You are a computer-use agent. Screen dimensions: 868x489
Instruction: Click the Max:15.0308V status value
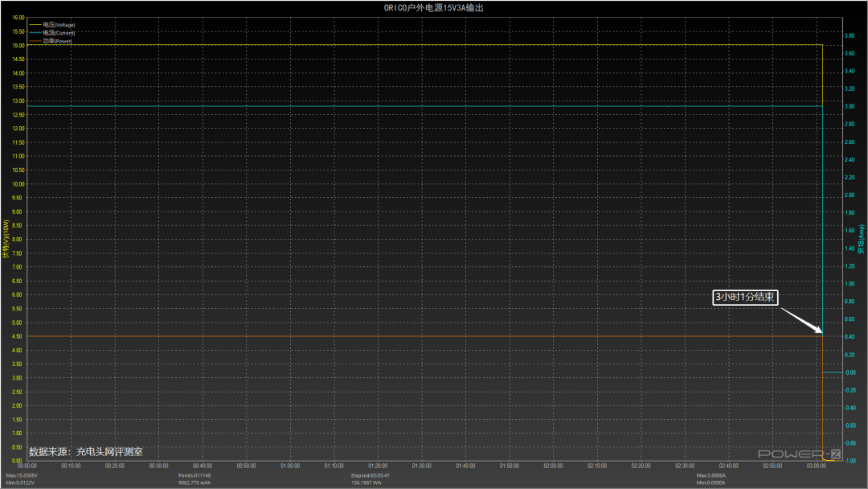[22, 475]
